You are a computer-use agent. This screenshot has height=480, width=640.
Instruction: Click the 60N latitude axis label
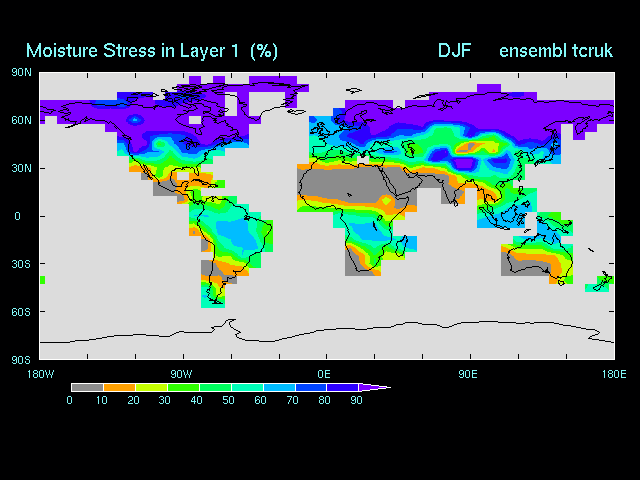(x=20, y=120)
